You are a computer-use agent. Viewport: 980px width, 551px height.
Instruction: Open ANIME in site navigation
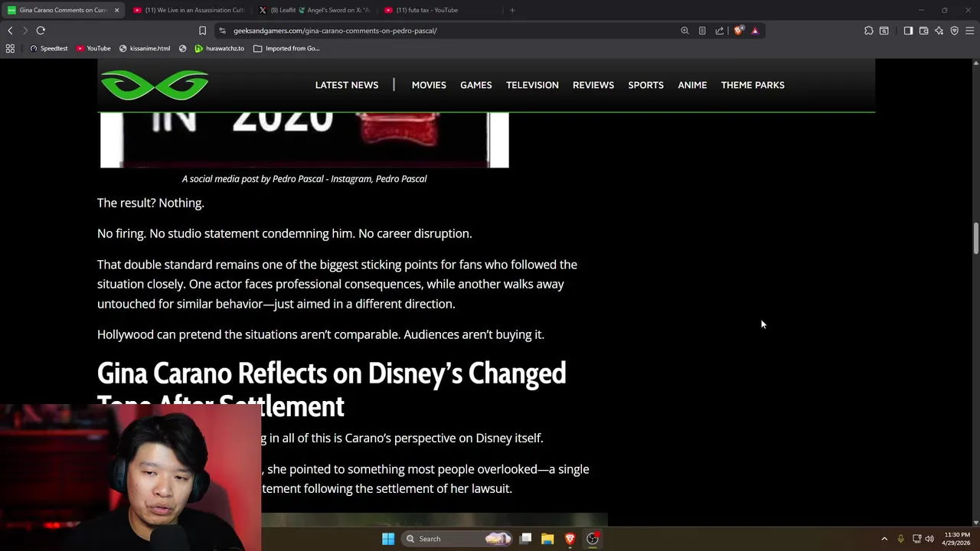point(692,85)
